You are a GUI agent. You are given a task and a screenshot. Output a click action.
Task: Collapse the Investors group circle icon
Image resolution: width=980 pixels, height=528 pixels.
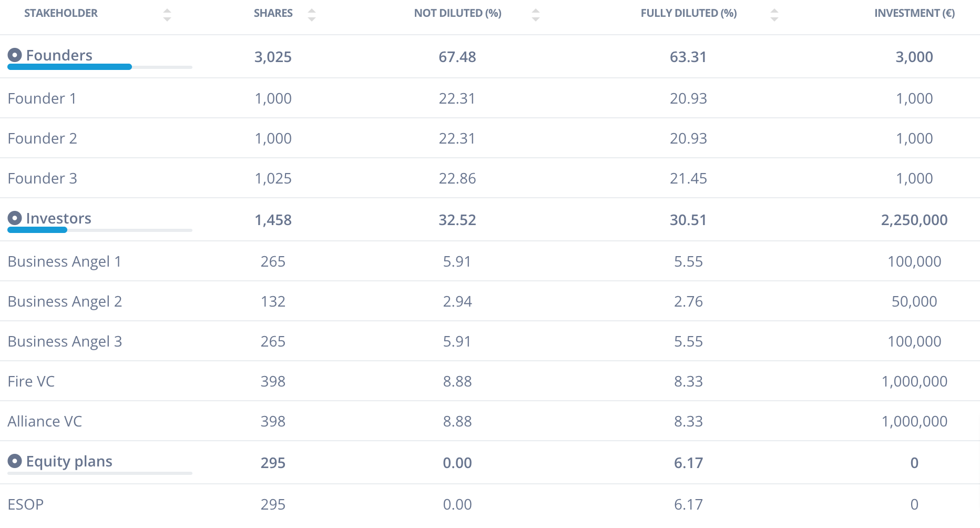15,218
